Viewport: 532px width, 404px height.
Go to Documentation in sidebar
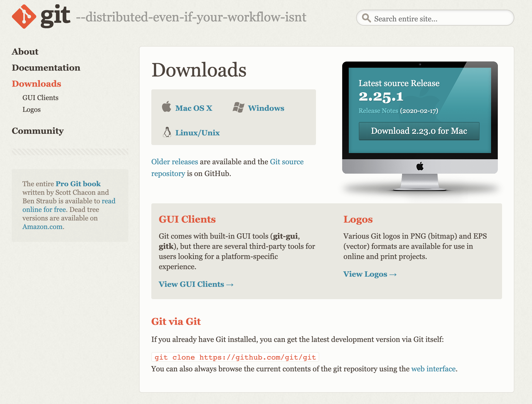(46, 68)
